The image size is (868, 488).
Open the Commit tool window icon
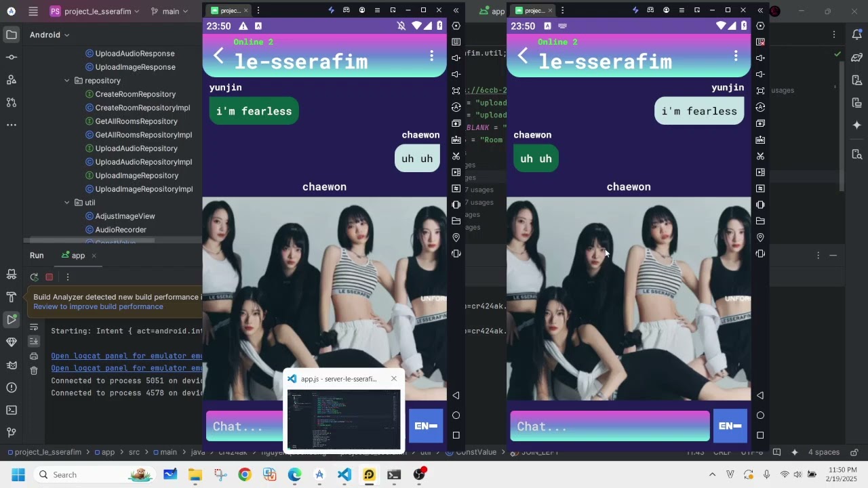(12, 58)
